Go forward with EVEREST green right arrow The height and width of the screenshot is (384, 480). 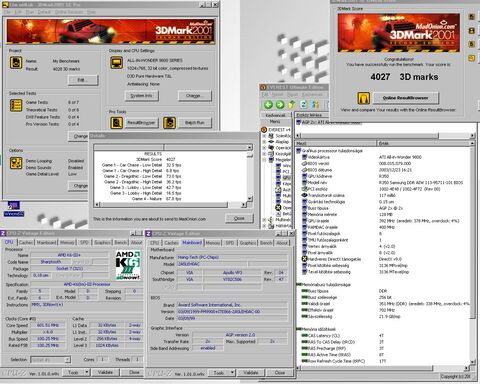point(280,105)
